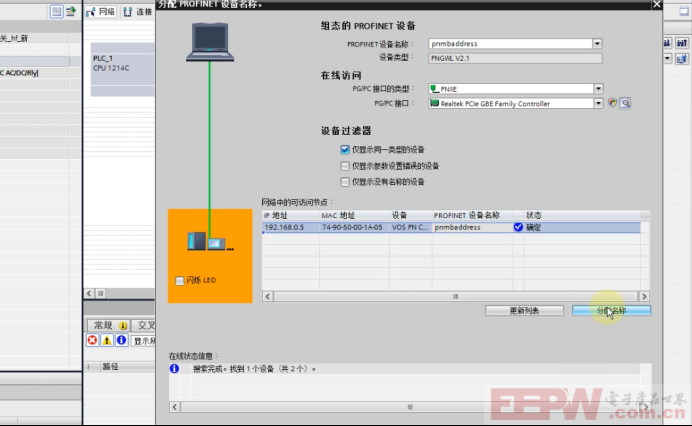Enable the 闪烁 LED checkbox

click(x=180, y=281)
